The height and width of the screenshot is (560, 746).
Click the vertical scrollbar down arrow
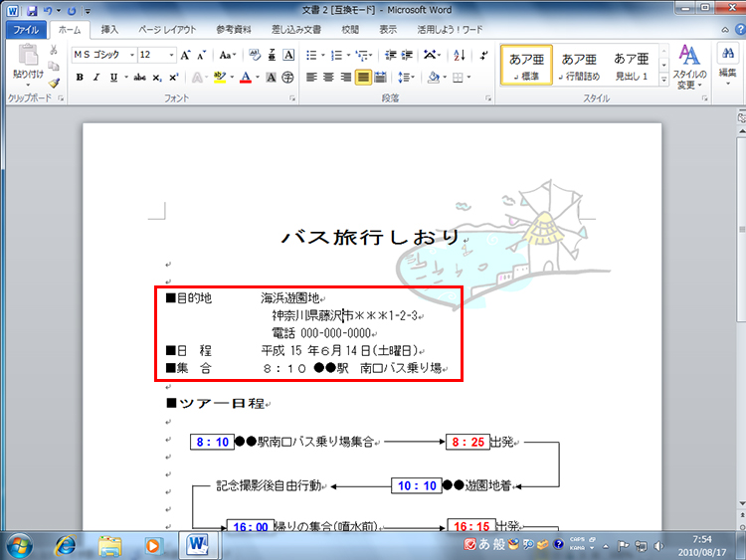coord(742,503)
